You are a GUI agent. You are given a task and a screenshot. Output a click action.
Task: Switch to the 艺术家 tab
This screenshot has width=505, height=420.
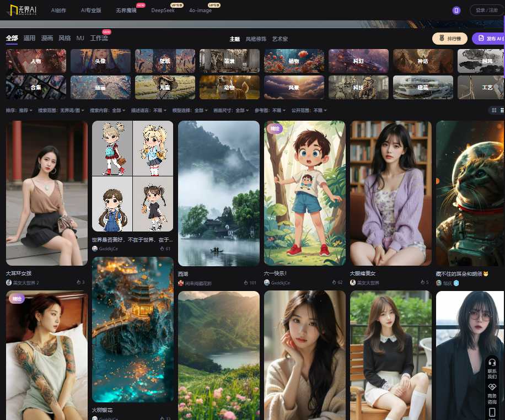coord(280,39)
